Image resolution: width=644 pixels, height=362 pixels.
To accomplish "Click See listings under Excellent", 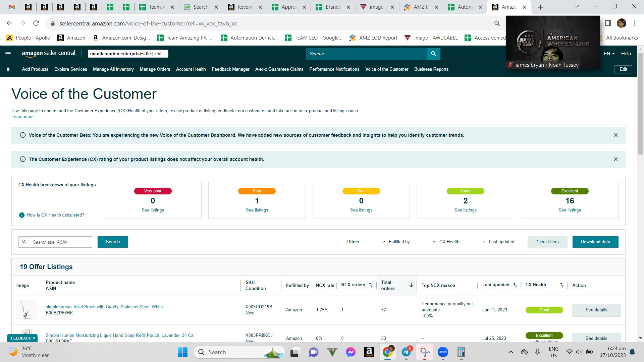I will click(570, 210).
